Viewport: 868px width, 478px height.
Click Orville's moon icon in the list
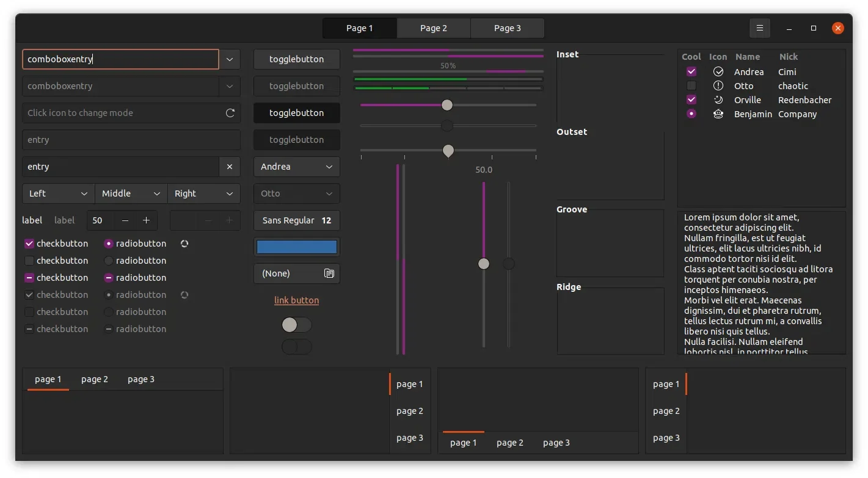718,100
